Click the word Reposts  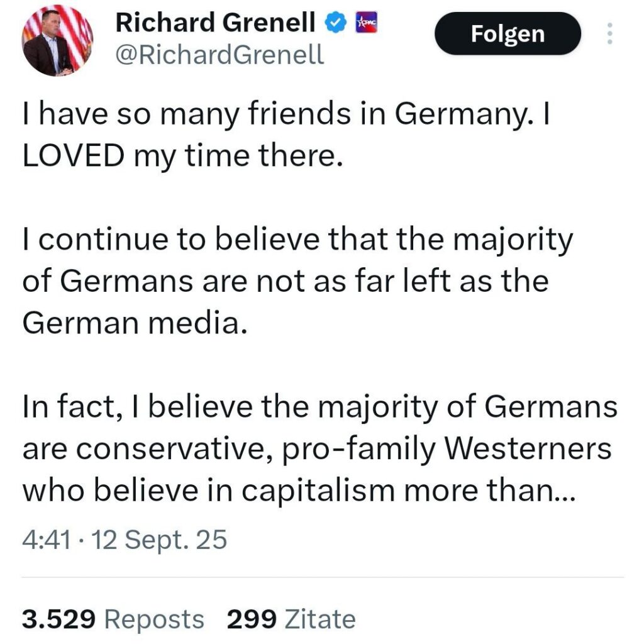click(154, 619)
